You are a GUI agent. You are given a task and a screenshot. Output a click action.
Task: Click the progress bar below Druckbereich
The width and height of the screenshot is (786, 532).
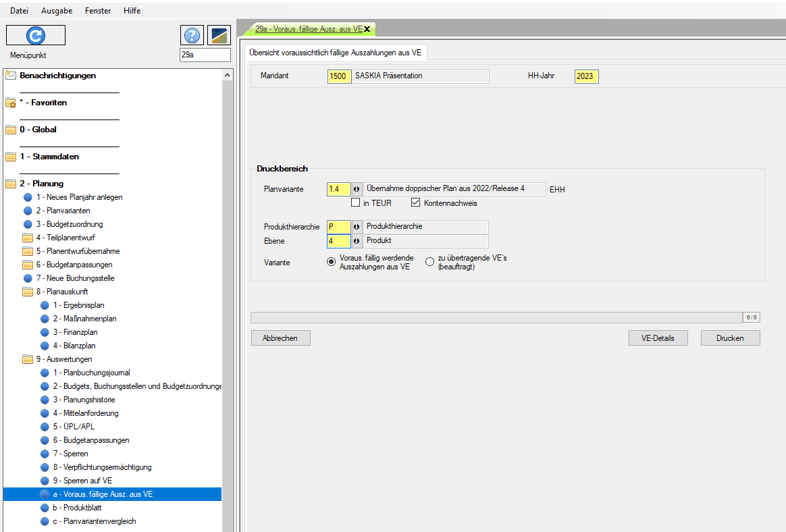[x=496, y=317]
